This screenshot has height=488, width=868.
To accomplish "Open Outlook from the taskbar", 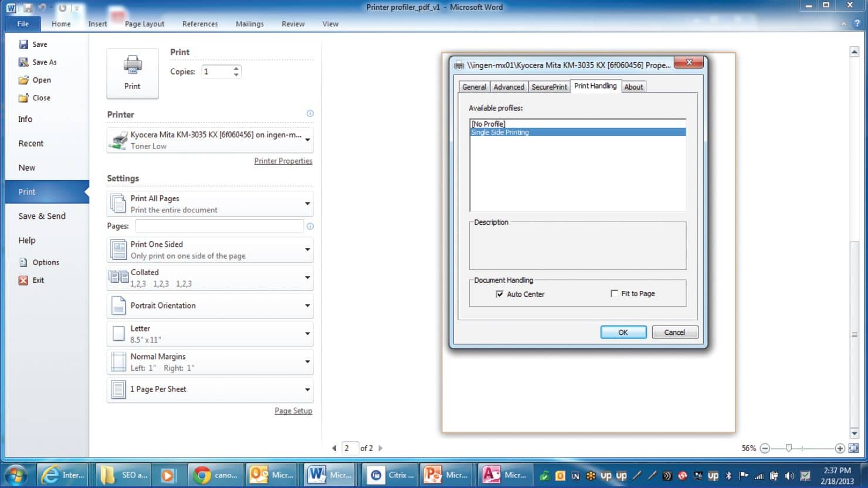I will [272, 475].
